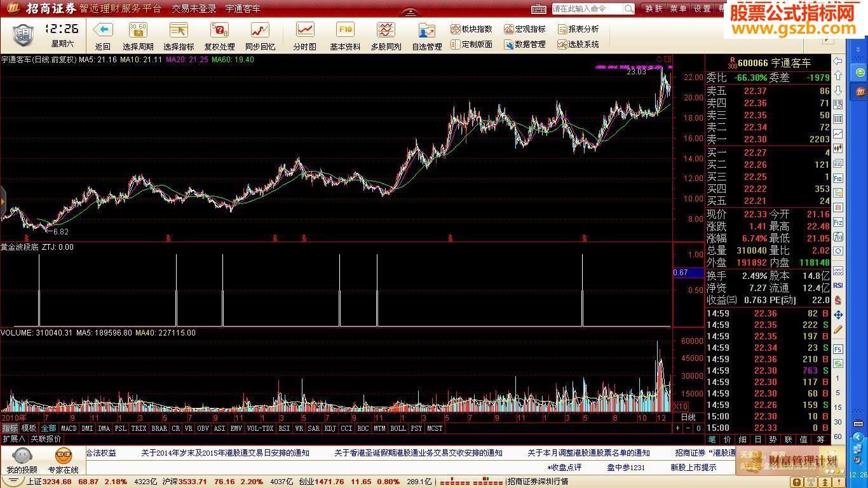
Task: Click the left arrow icon in side toolbar
Action: tap(838, 61)
